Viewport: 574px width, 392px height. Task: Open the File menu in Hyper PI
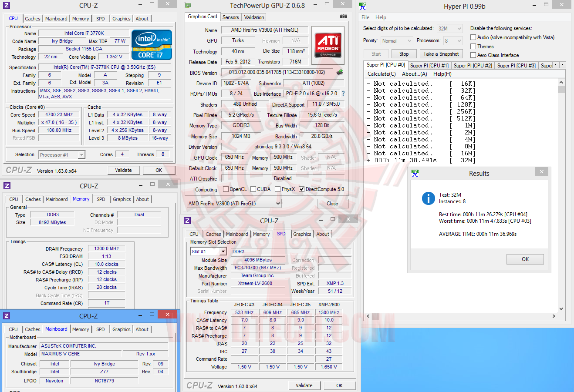coord(365,17)
